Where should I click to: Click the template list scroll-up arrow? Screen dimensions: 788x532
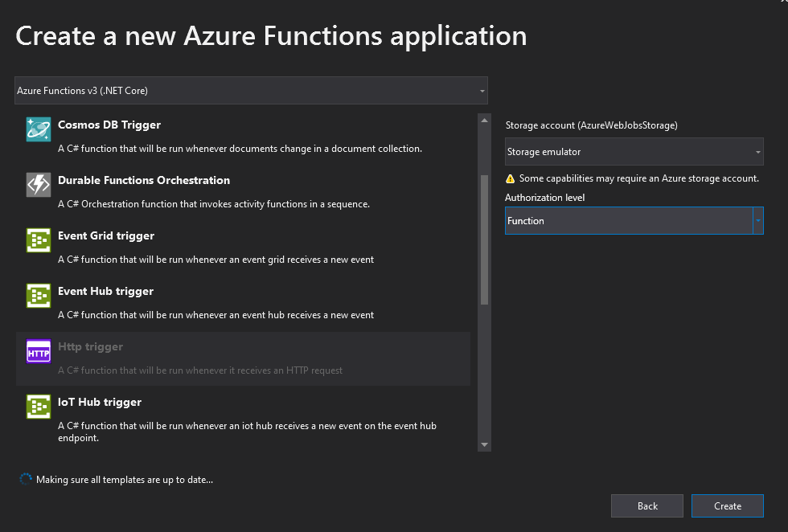point(484,121)
